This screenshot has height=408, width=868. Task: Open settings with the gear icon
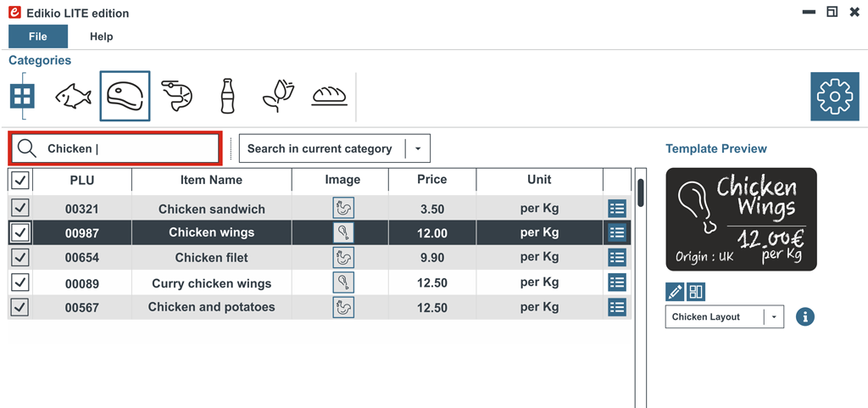(835, 98)
